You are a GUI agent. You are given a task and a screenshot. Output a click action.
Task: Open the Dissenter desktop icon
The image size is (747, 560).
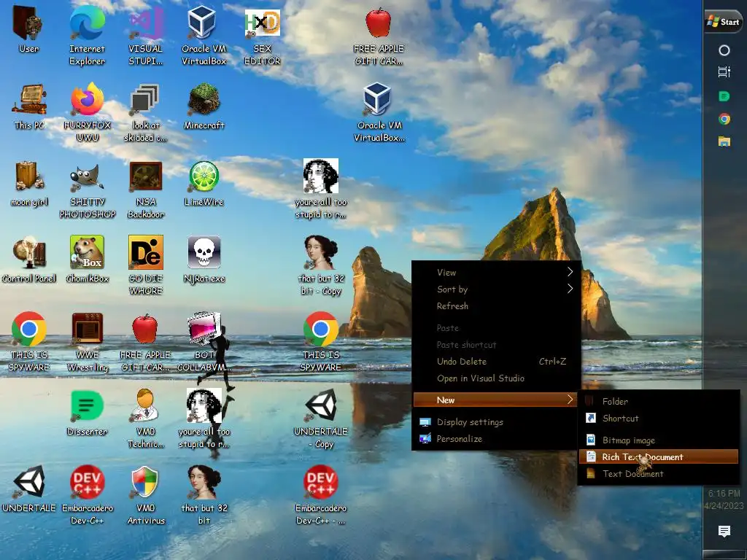tap(88, 413)
